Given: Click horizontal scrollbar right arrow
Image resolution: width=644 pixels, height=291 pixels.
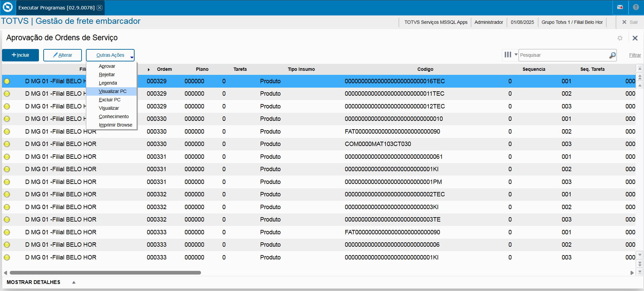Looking at the screenshot, I should pyautogui.click(x=632, y=273).
